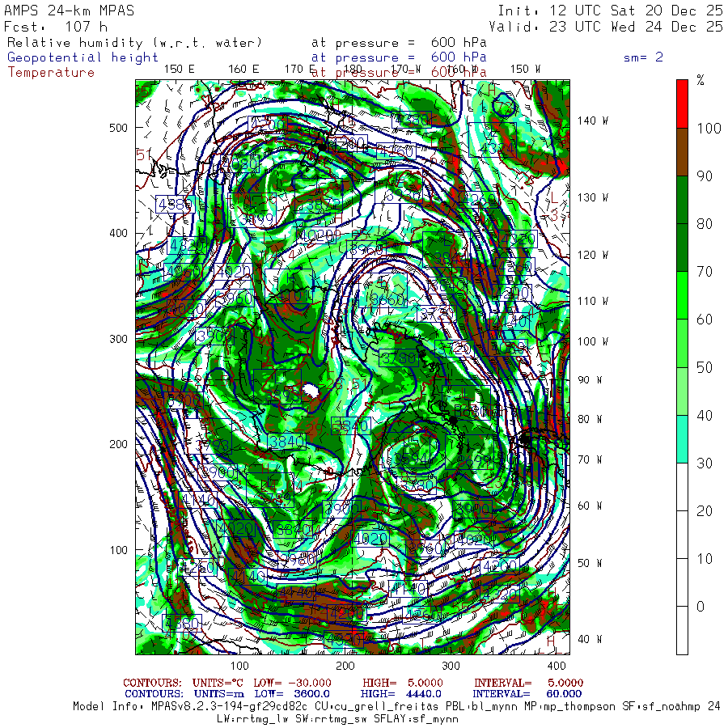Click the 'Model Info: MPASv8.2.3' line

click(x=396, y=707)
